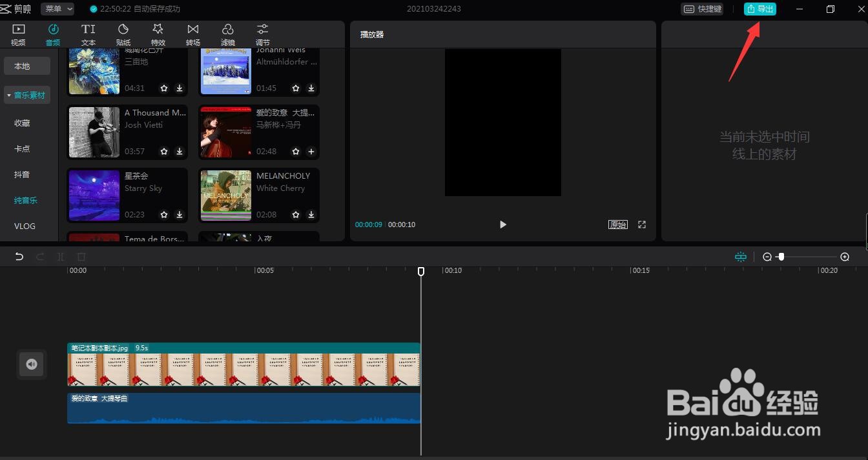Collapse the 音乐素材 category list
This screenshot has height=460, width=868.
click(x=26, y=95)
